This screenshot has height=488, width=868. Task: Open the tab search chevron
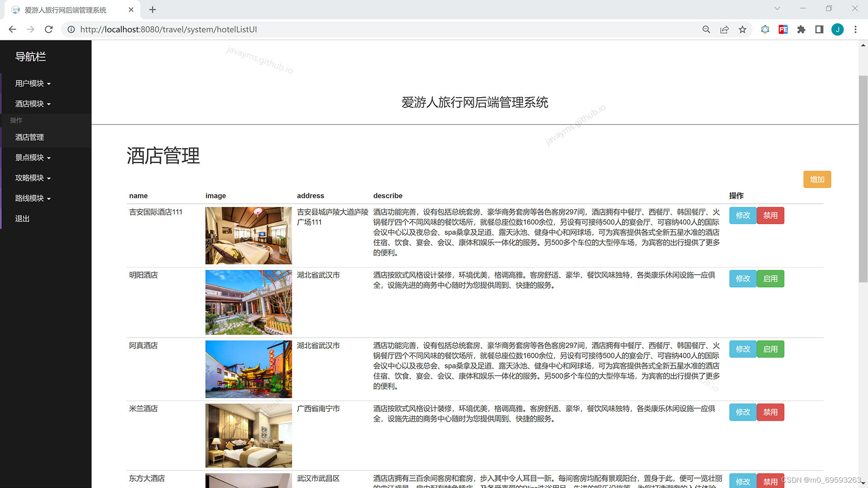click(x=777, y=9)
